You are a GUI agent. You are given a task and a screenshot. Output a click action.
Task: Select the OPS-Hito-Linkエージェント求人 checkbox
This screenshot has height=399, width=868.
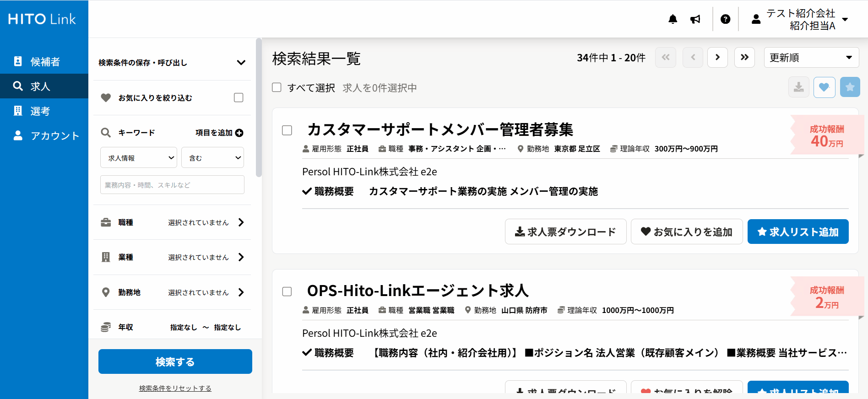[287, 291]
